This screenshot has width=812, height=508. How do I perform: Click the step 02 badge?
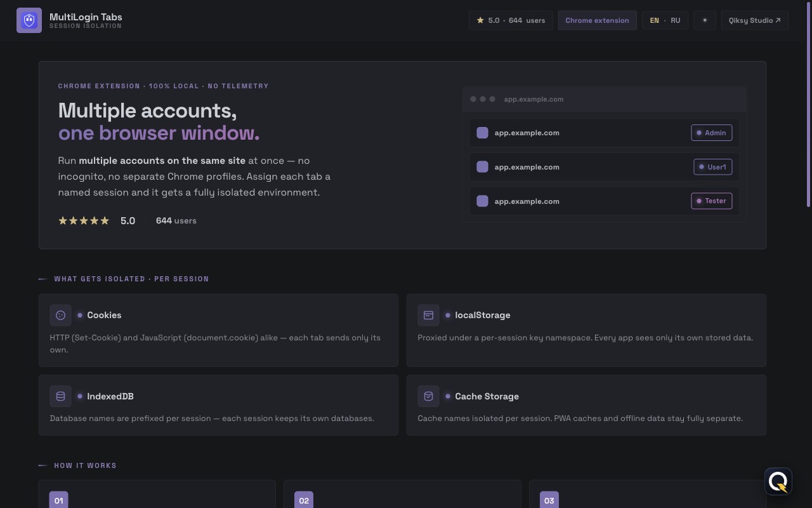[304, 500]
